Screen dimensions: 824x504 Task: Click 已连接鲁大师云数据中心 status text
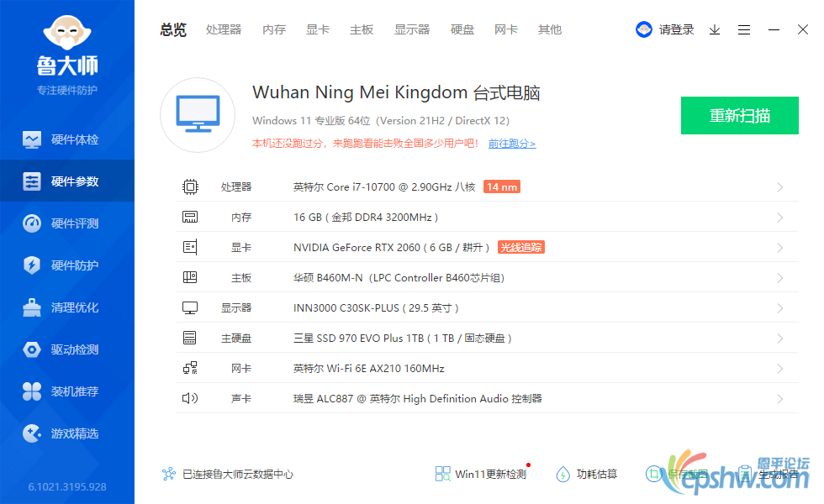[237, 474]
